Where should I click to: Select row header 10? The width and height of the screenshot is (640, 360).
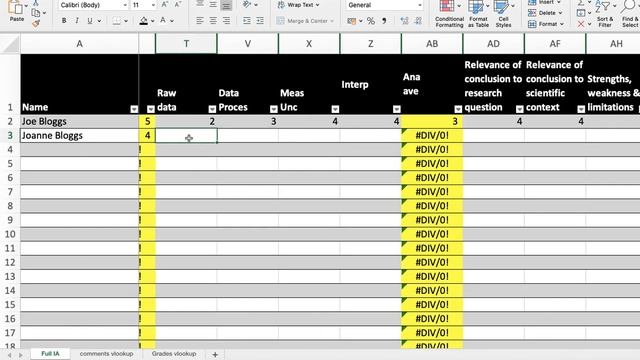pos(10,234)
